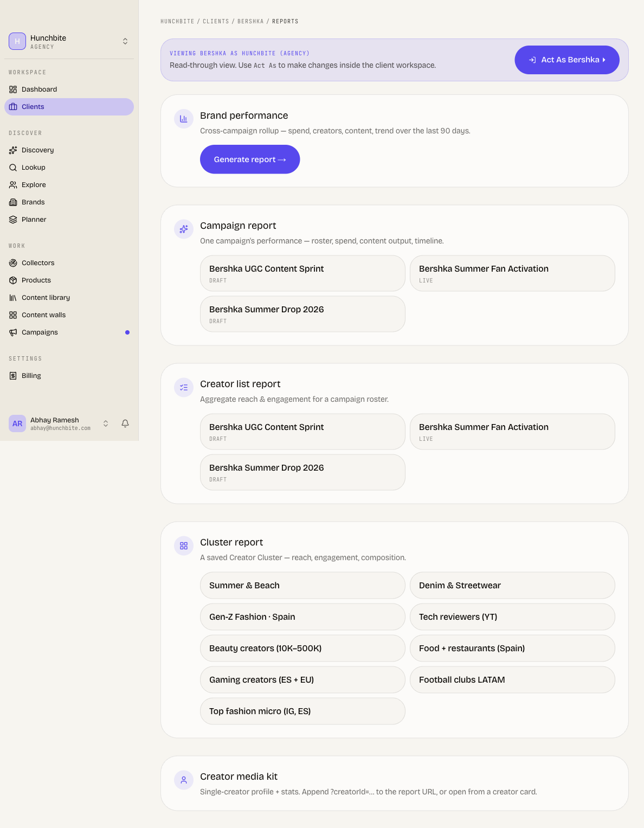Select the Food + restaurants (Spain) cluster
The image size is (644, 828).
(x=512, y=649)
